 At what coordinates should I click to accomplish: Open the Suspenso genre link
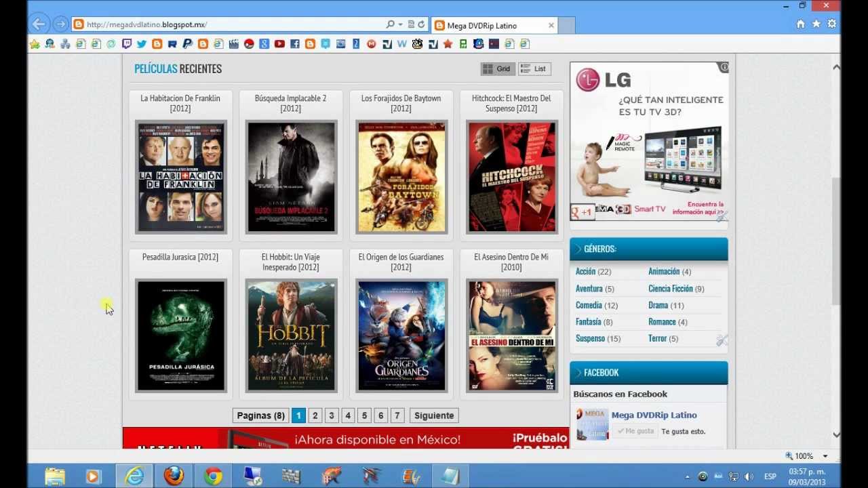(x=590, y=339)
